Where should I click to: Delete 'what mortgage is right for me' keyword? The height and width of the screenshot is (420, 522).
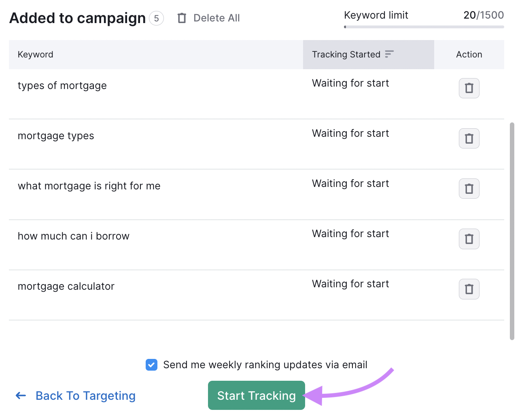[x=469, y=189]
